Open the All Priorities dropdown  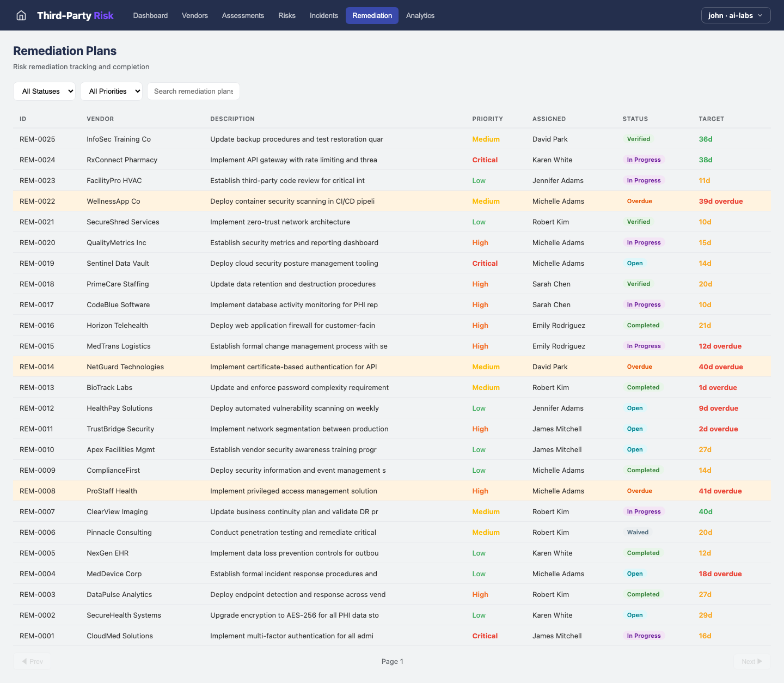111,91
